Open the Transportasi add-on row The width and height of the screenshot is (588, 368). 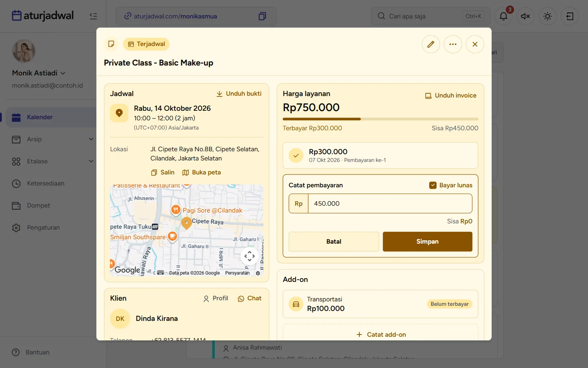(380, 304)
